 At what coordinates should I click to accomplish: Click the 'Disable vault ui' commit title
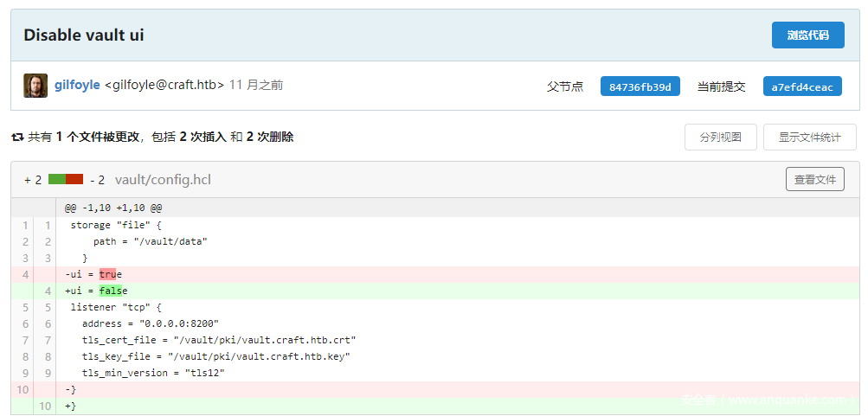point(84,35)
